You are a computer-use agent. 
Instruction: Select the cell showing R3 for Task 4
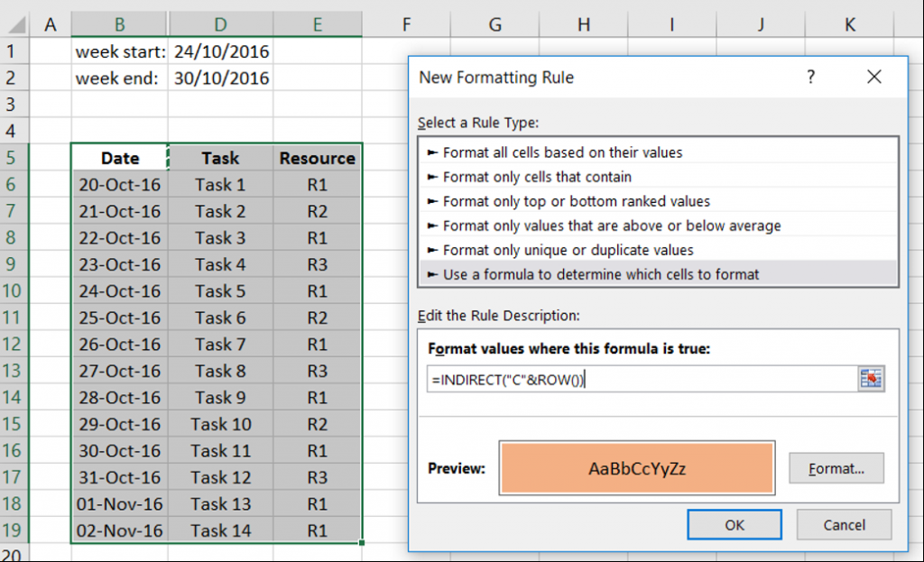pyautogui.click(x=317, y=264)
